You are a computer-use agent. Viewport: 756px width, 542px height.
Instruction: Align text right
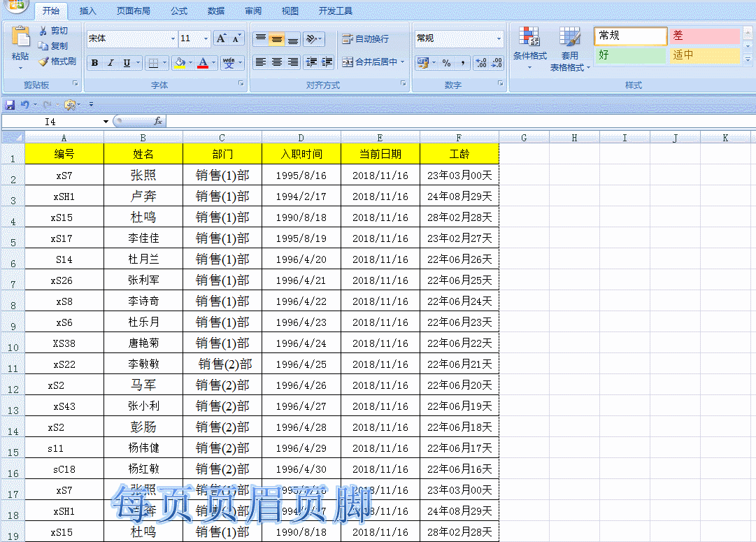(x=292, y=62)
